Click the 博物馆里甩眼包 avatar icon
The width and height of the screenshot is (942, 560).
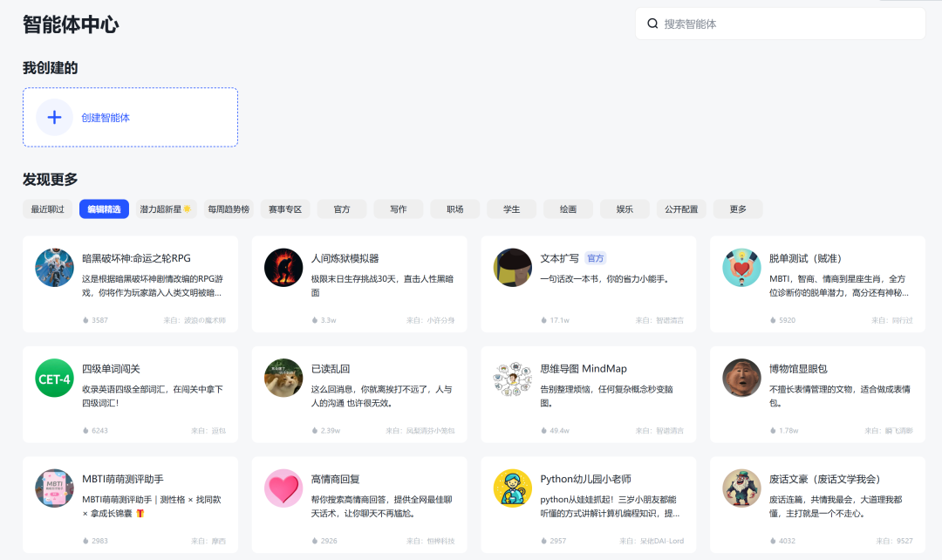741,378
